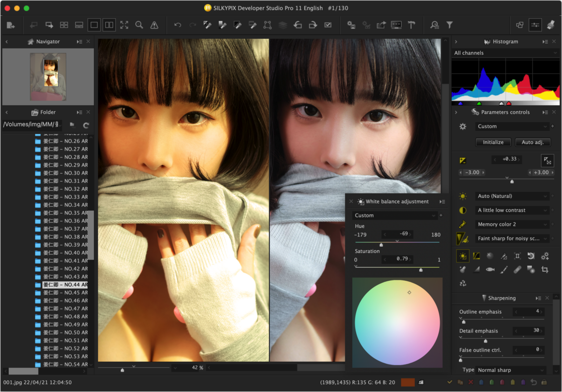The width and height of the screenshot is (562, 392).
Task: Open the Memory color 2 dropdown
Action: coord(511,224)
